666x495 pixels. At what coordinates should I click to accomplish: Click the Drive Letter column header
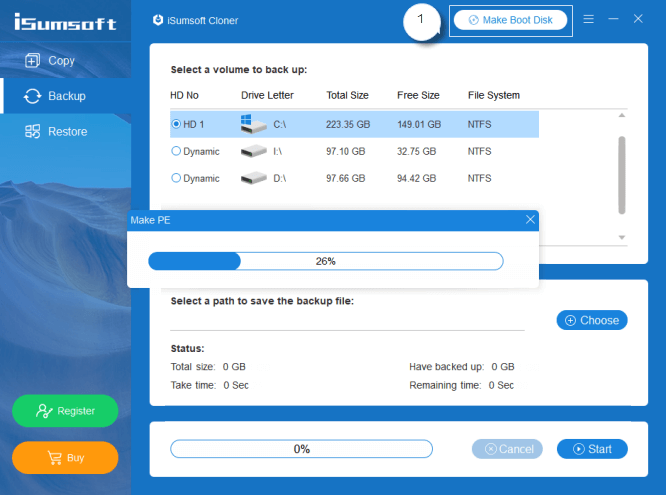tap(267, 95)
